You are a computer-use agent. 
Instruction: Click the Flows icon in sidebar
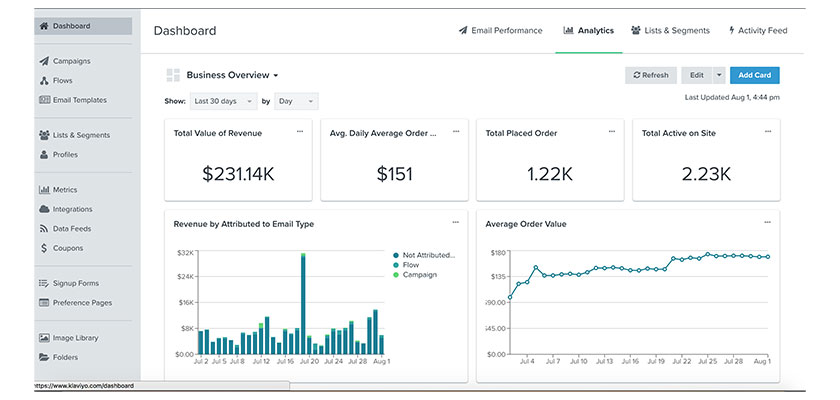(44, 80)
